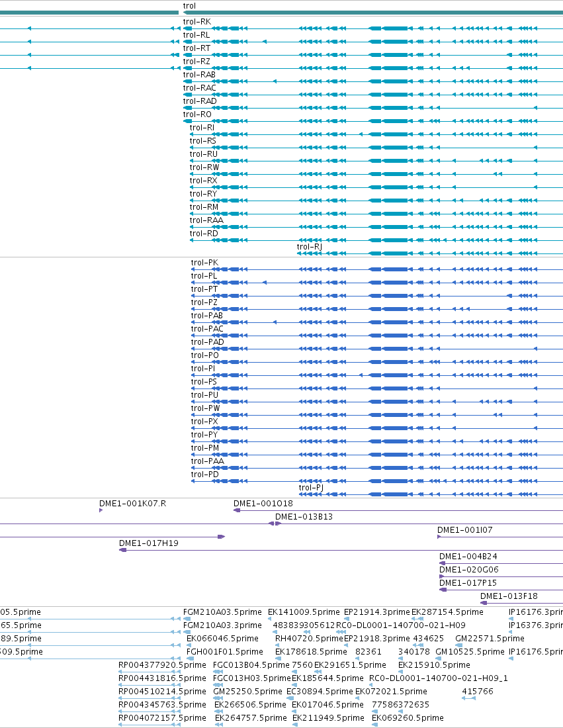563x728 pixels.
Task: Select protein label 'trol-PT'
Action: 204,289
